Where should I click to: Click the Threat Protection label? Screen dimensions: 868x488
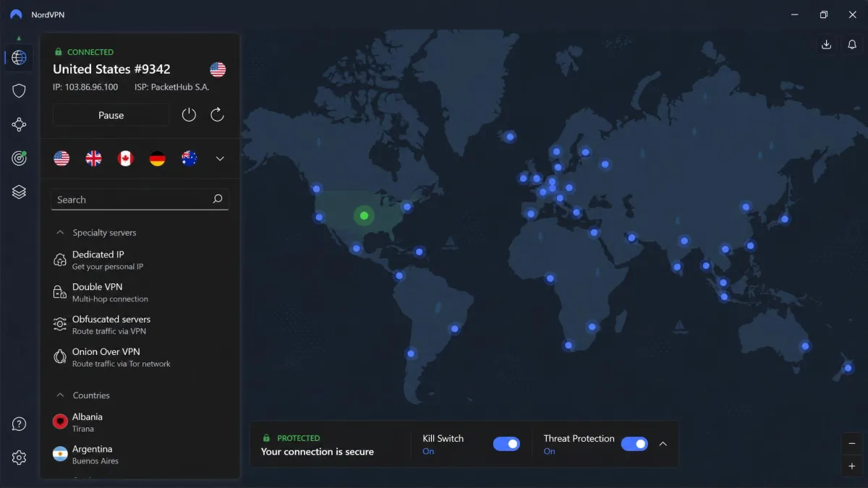pos(579,438)
